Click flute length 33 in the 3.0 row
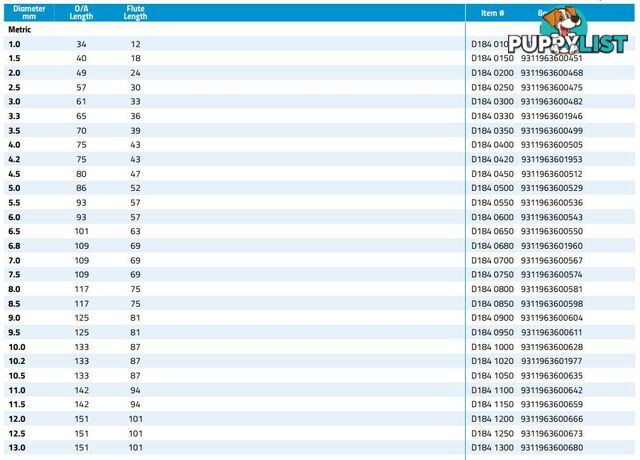 [136, 102]
